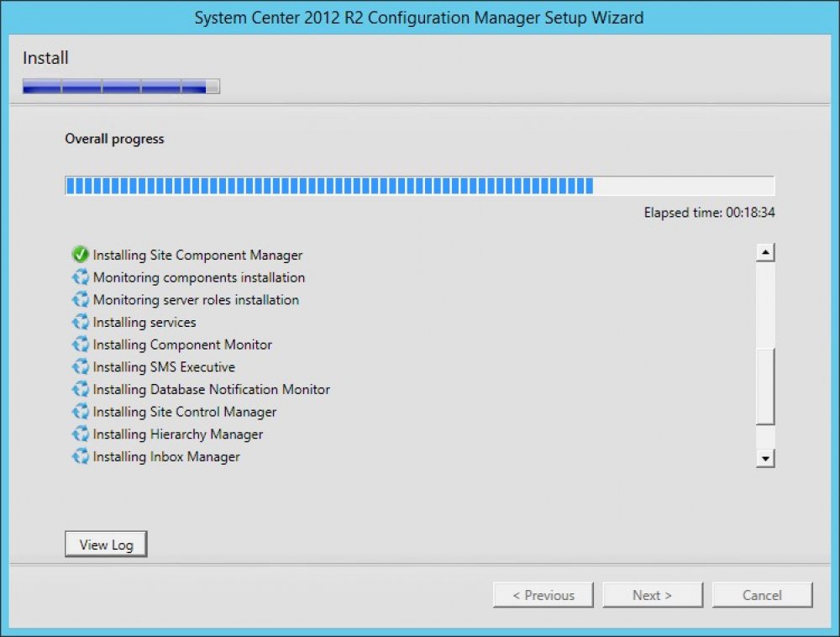Screen dimensions: 840x637
Task: Click the Overall progress bar
Action: [x=420, y=186]
